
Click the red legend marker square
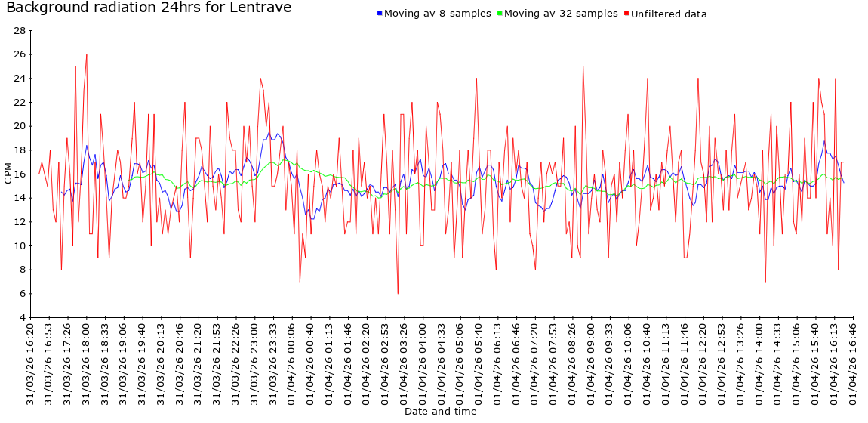click(626, 14)
